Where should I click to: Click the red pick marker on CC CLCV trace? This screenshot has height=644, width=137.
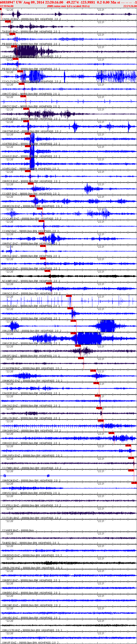pyautogui.click(x=20, y=71)
